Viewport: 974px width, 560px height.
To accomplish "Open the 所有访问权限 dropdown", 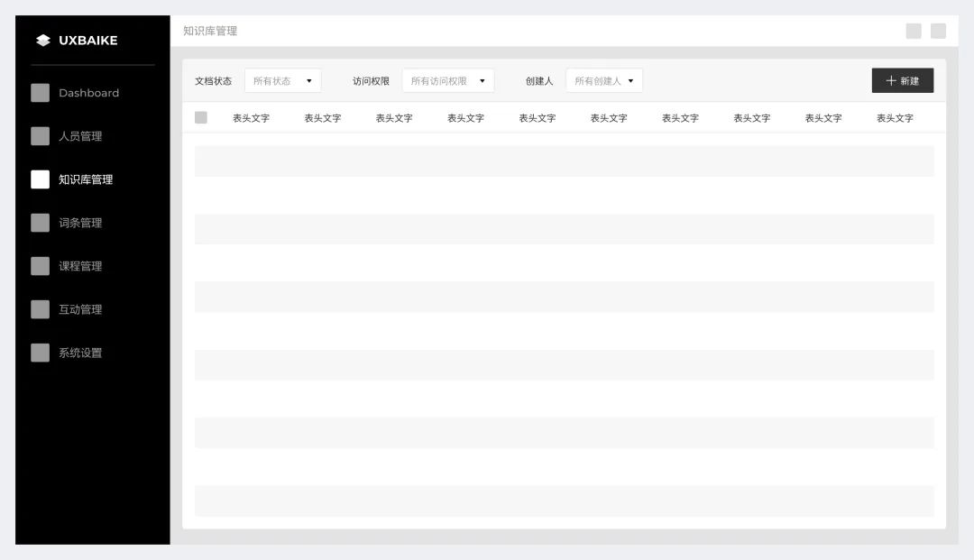I will (x=450, y=79).
